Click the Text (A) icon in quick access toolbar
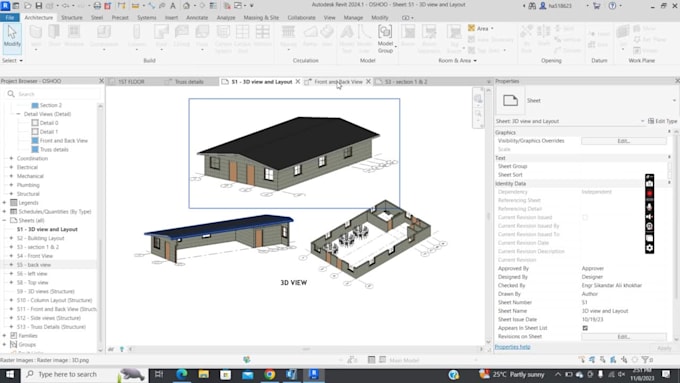Image resolution: width=680 pixels, height=383 pixels. [173, 6]
